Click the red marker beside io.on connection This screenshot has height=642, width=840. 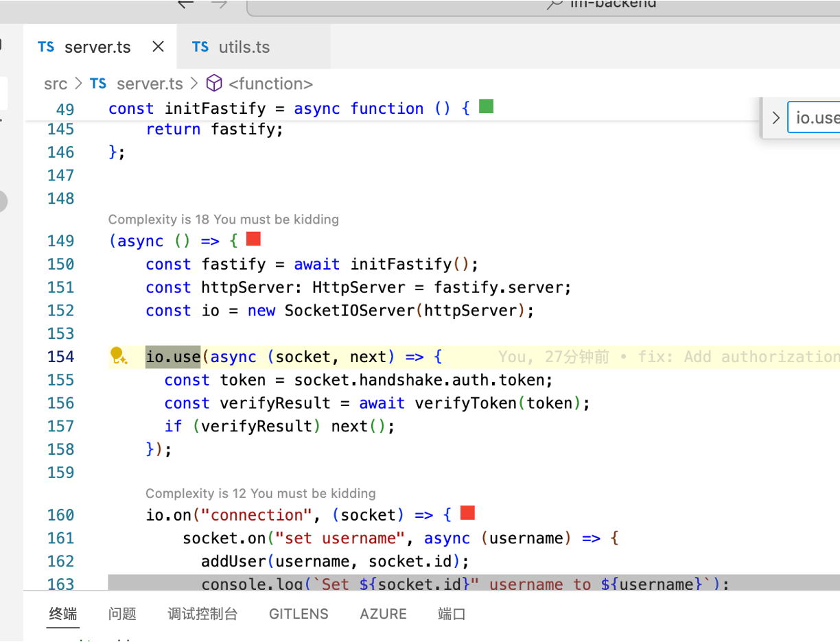click(x=467, y=513)
